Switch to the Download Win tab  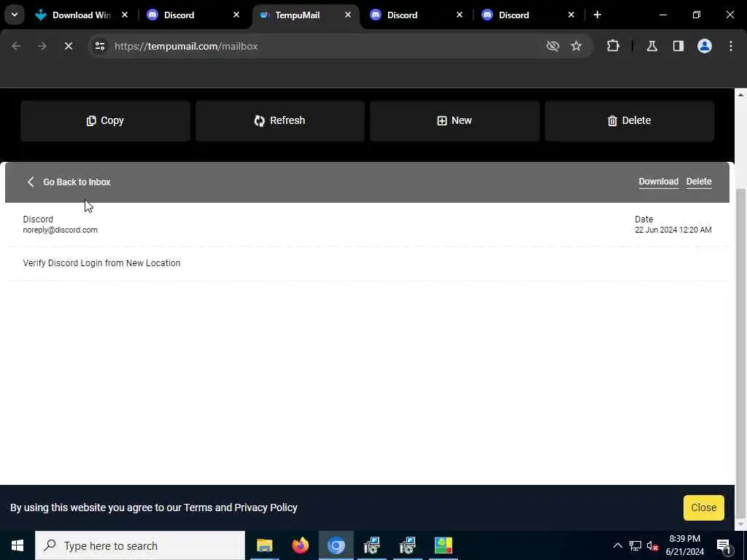[x=81, y=15]
